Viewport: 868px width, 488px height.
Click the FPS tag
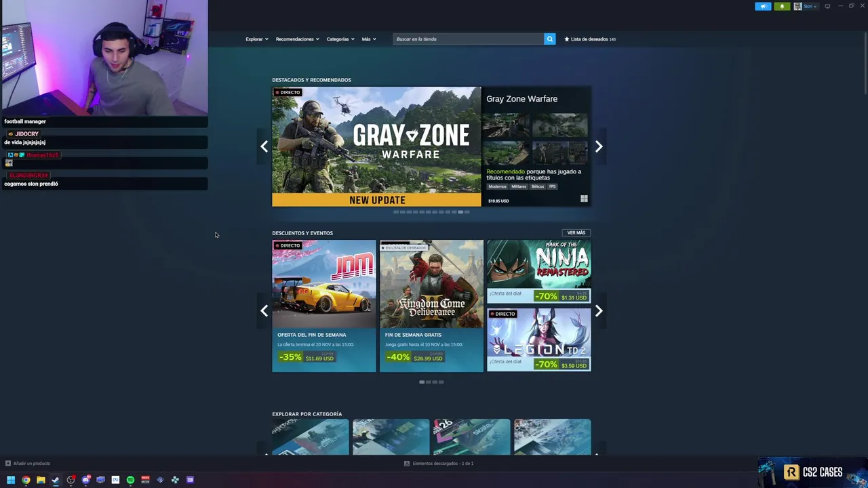(553, 186)
